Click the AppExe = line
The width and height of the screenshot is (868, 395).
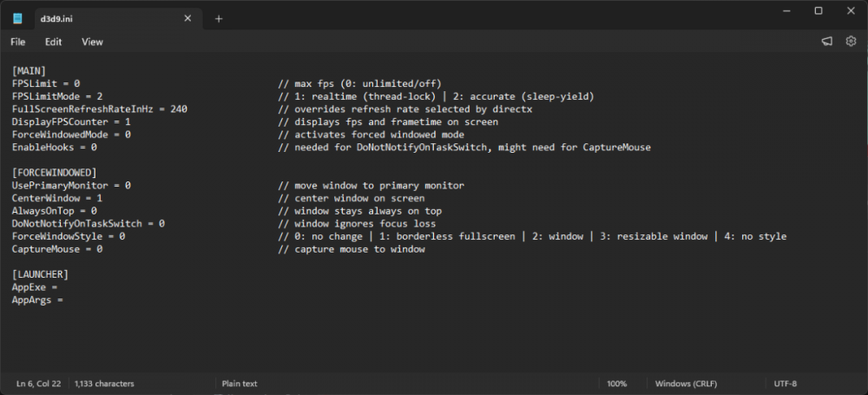(x=35, y=287)
